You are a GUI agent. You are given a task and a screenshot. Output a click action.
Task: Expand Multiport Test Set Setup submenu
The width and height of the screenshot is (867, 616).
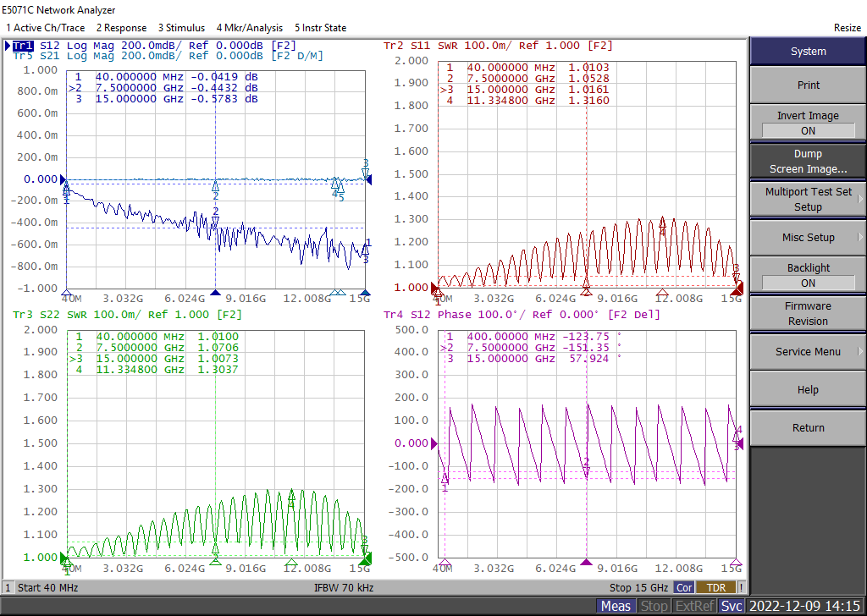[808, 199]
